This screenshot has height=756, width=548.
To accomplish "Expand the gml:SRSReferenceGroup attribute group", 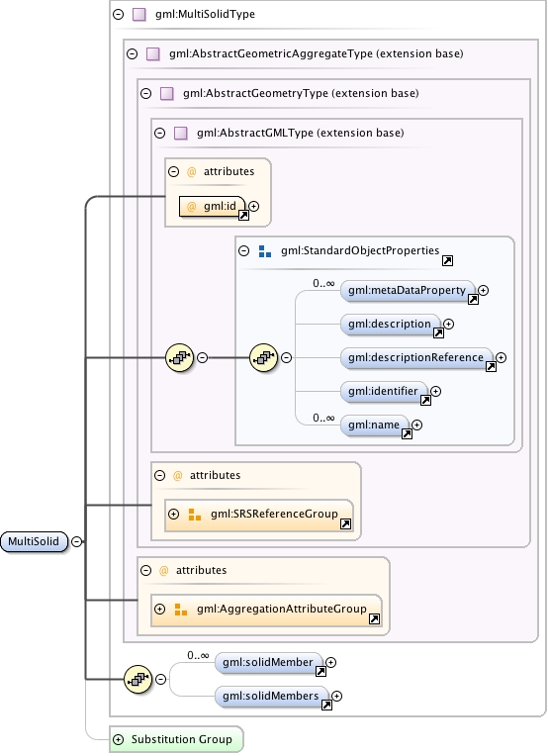I will [173, 514].
